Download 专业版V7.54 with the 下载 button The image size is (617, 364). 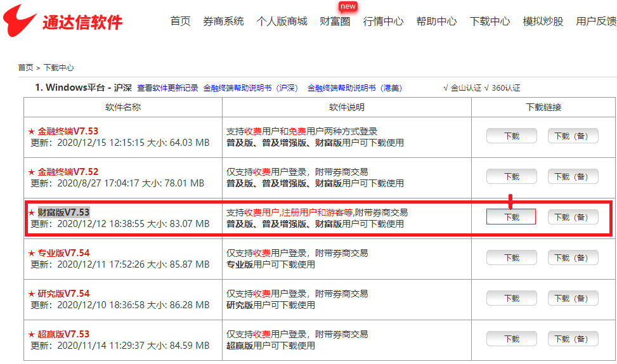(512, 257)
